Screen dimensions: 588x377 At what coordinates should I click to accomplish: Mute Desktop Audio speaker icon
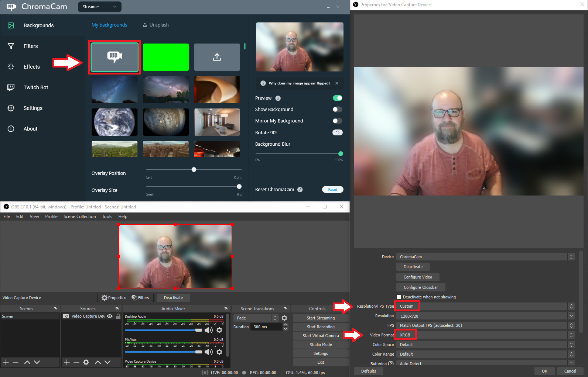point(208,330)
